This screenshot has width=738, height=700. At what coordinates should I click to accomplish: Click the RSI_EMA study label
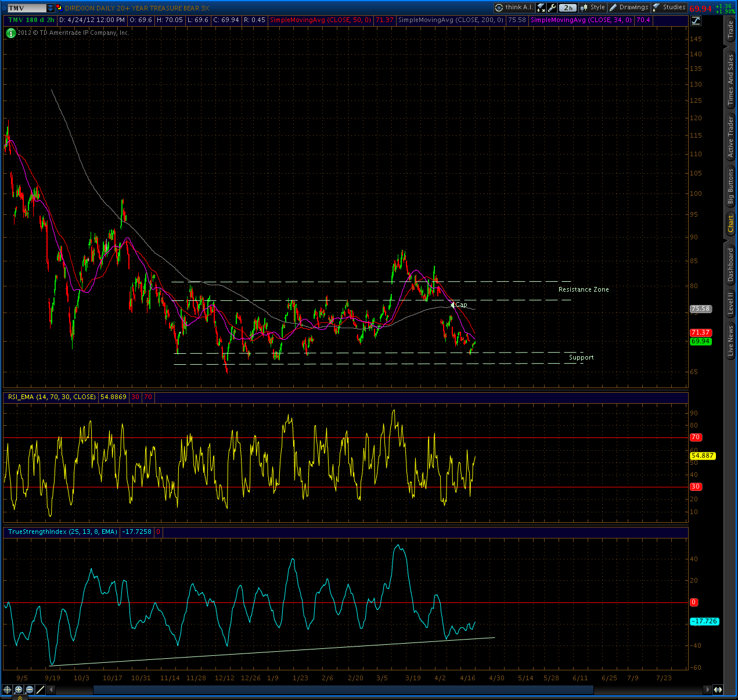pos(52,397)
